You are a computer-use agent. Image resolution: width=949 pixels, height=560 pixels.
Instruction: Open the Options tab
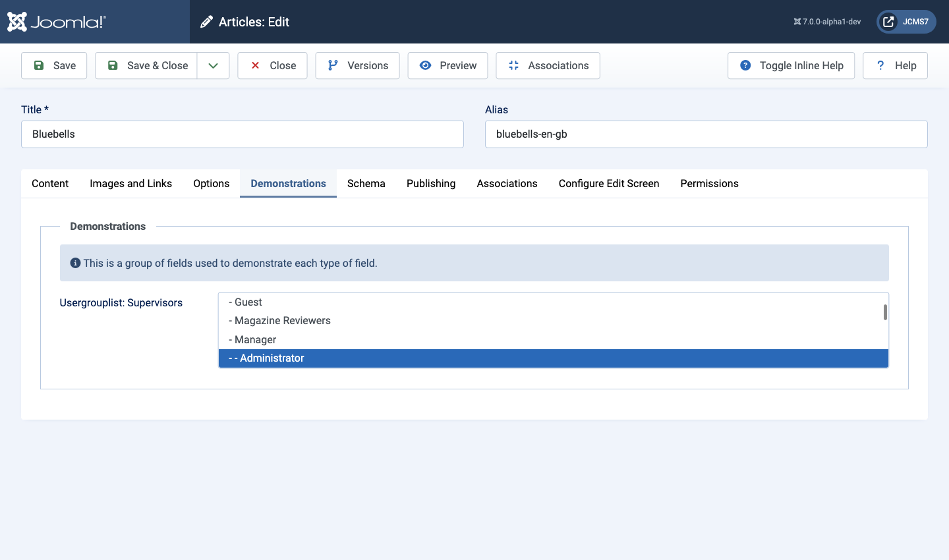pyautogui.click(x=211, y=183)
